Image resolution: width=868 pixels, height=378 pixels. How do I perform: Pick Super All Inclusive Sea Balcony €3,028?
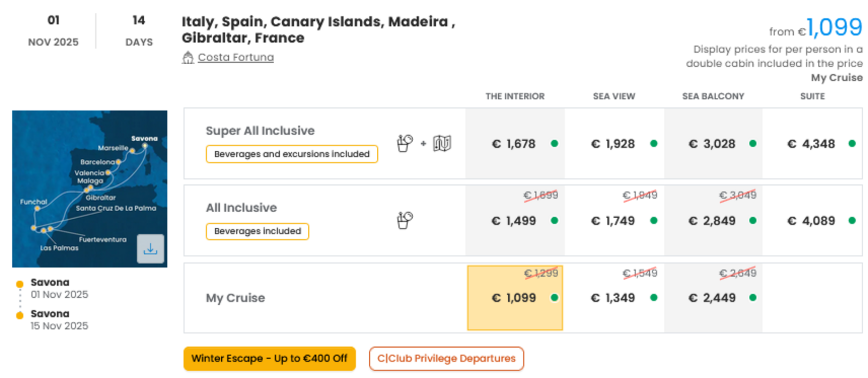(x=713, y=144)
